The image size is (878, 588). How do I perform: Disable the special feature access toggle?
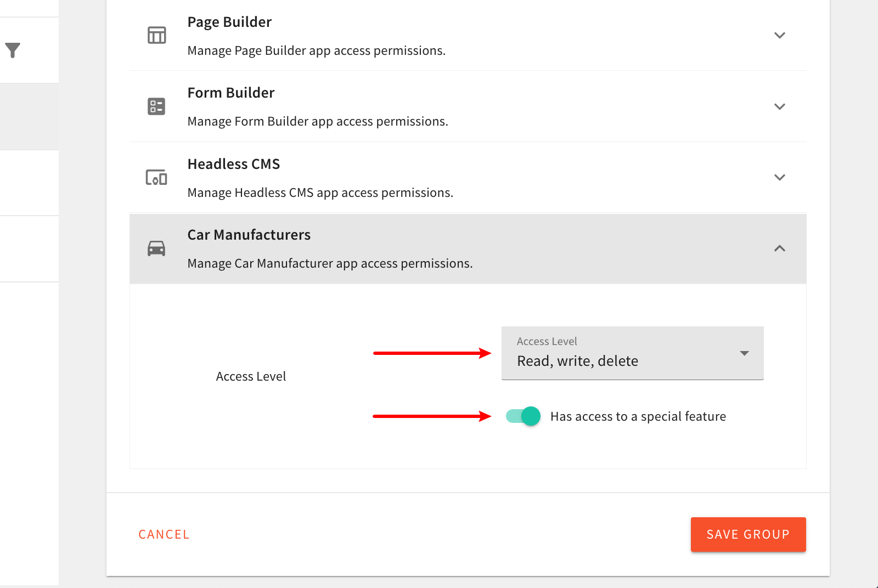tap(523, 416)
